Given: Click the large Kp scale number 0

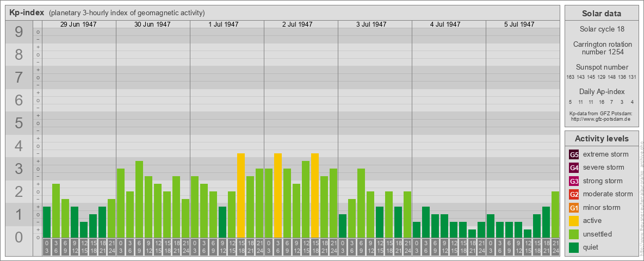Looking at the screenshot, I should pos(18,237).
